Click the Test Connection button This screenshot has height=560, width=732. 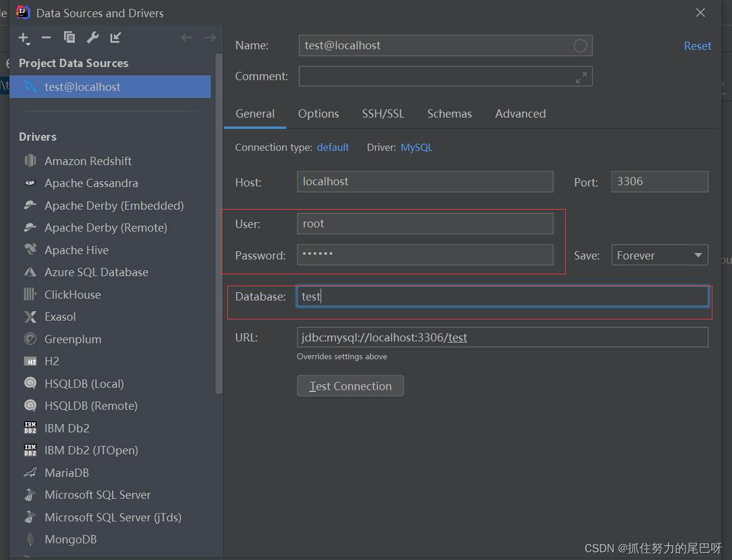click(x=350, y=386)
